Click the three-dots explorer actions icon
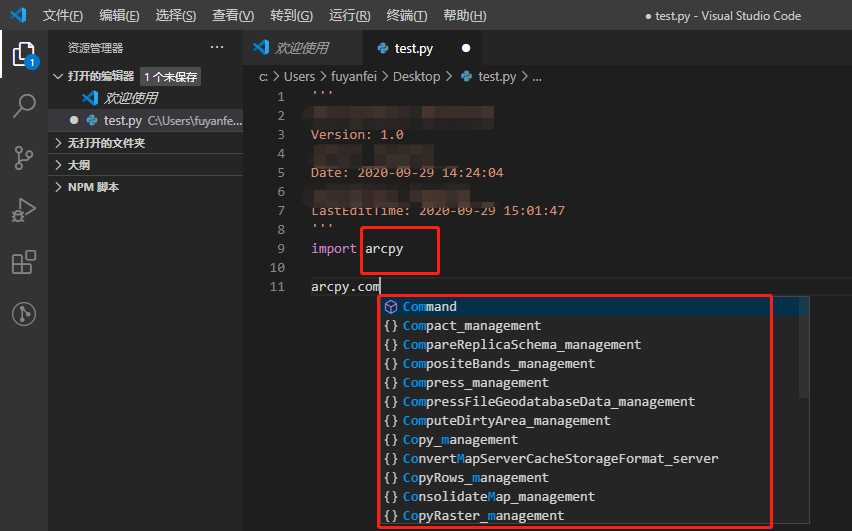Screen dimensions: 852x531 [217, 47]
